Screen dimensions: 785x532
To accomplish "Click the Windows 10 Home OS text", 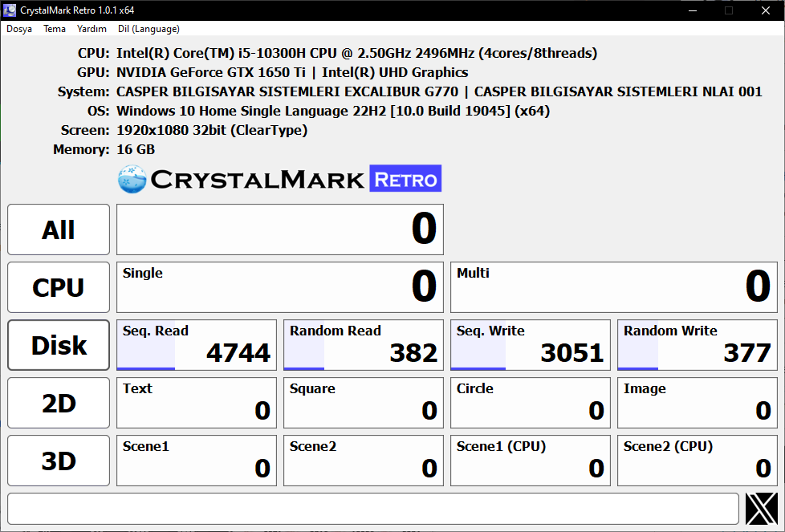I will coord(333,111).
